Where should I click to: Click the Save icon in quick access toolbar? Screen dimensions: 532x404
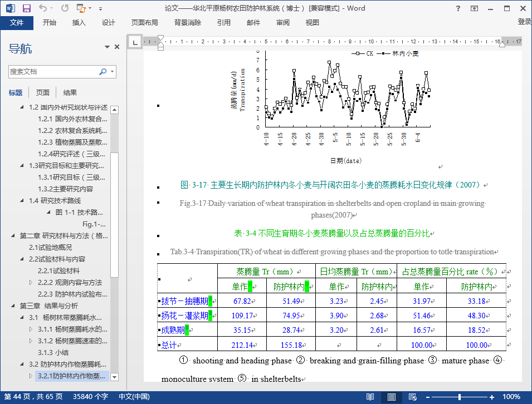tap(27, 8)
